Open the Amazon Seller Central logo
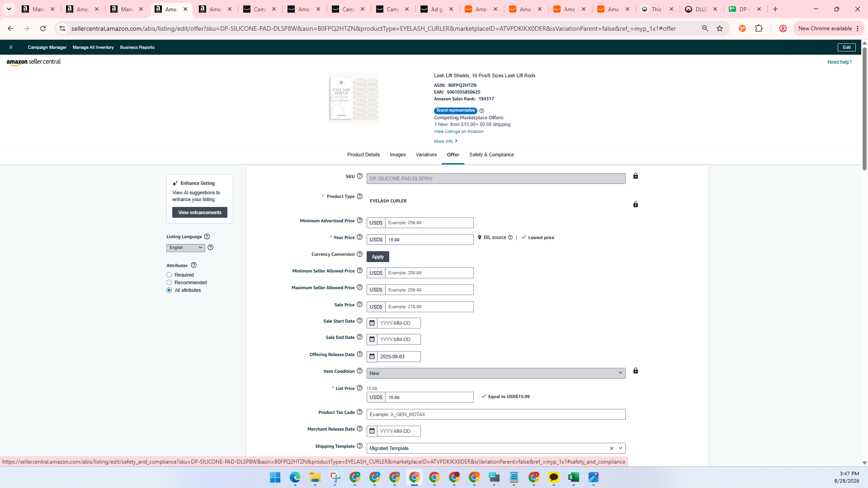Screen dimensions: 868x488 coord(33,62)
